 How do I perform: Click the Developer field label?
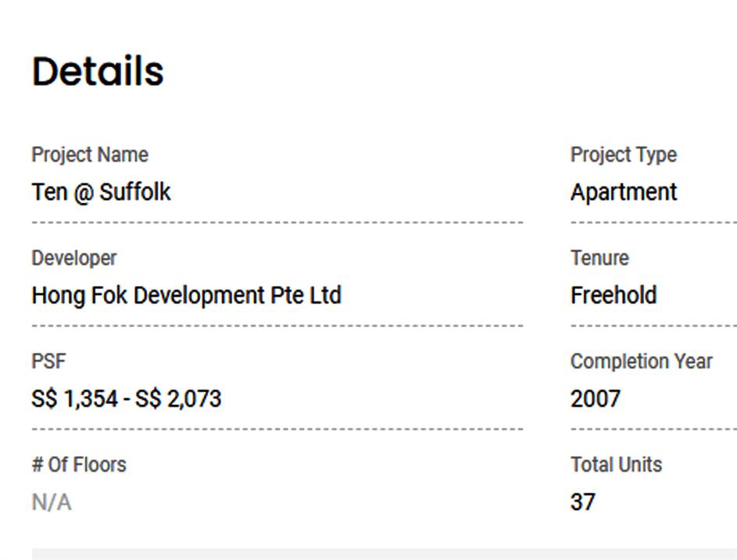[x=74, y=258]
